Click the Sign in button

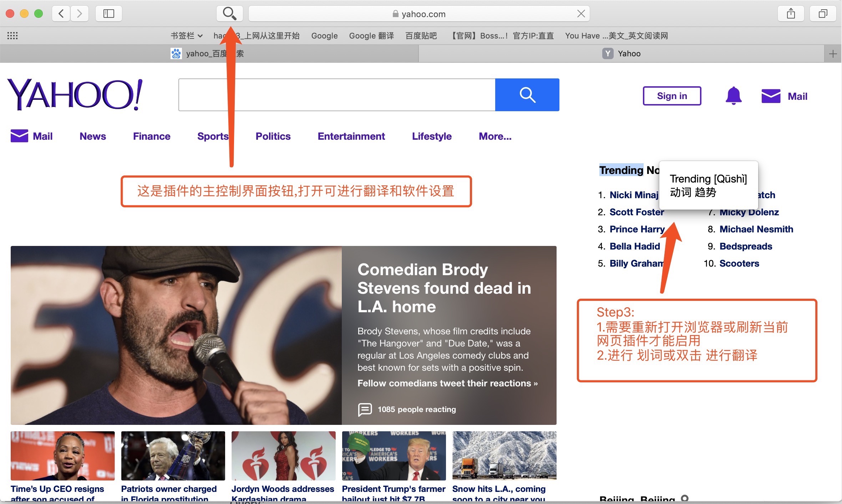click(x=672, y=96)
